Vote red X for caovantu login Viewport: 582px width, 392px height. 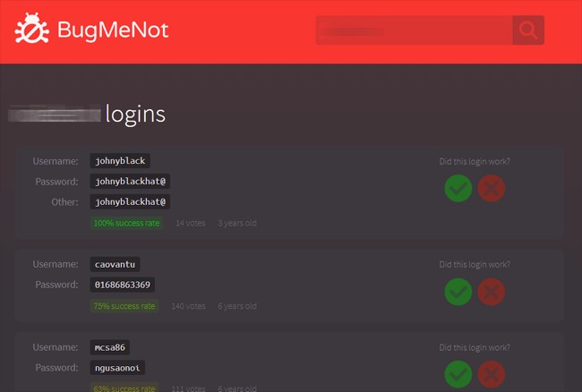(x=492, y=292)
